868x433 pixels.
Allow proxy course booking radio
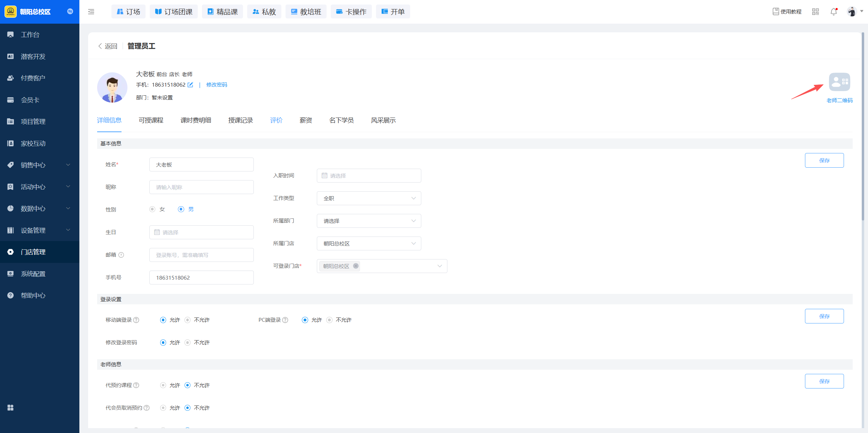click(163, 385)
